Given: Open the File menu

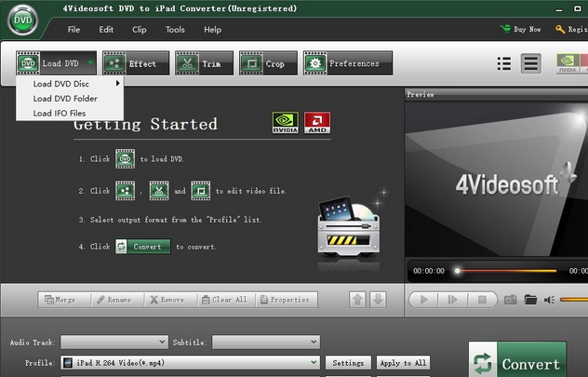Looking at the screenshot, I should (x=73, y=30).
